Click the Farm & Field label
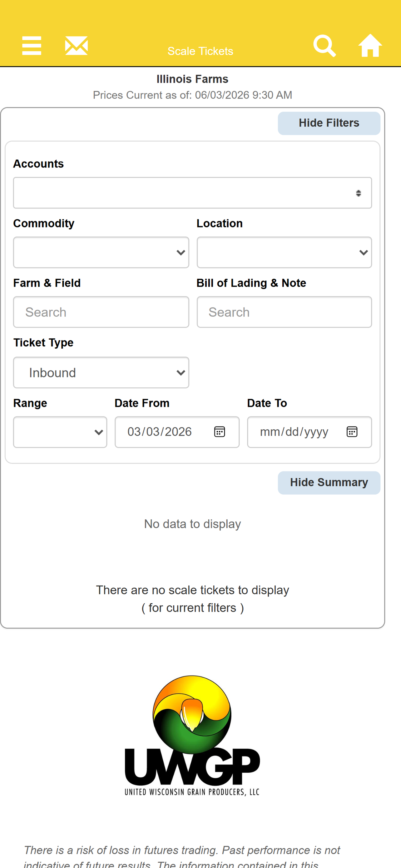The width and height of the screenshot is (401, 868). click(x=47, y=283)
